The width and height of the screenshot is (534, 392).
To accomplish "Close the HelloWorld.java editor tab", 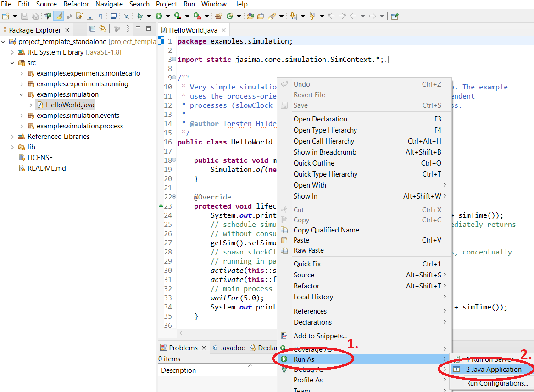I will 223,30.
